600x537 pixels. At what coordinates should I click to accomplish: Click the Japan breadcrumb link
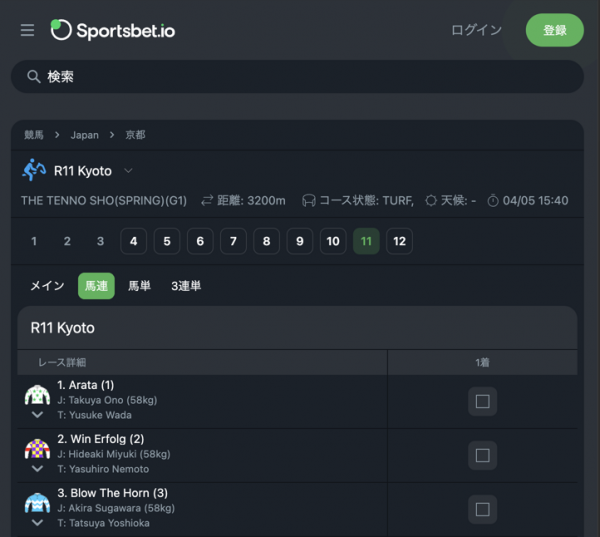85,135
